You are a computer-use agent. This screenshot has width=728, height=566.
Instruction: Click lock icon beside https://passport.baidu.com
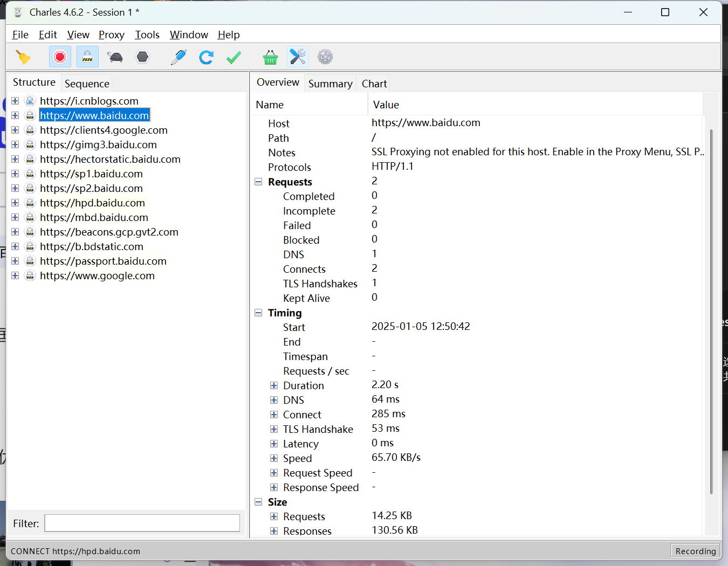[30, 261]
